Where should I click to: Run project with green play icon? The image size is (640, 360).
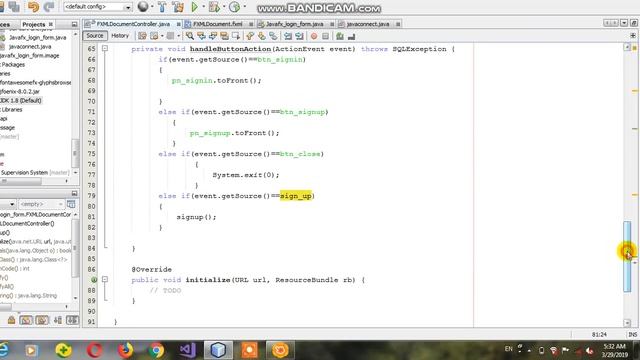click(x=194, y=7)
